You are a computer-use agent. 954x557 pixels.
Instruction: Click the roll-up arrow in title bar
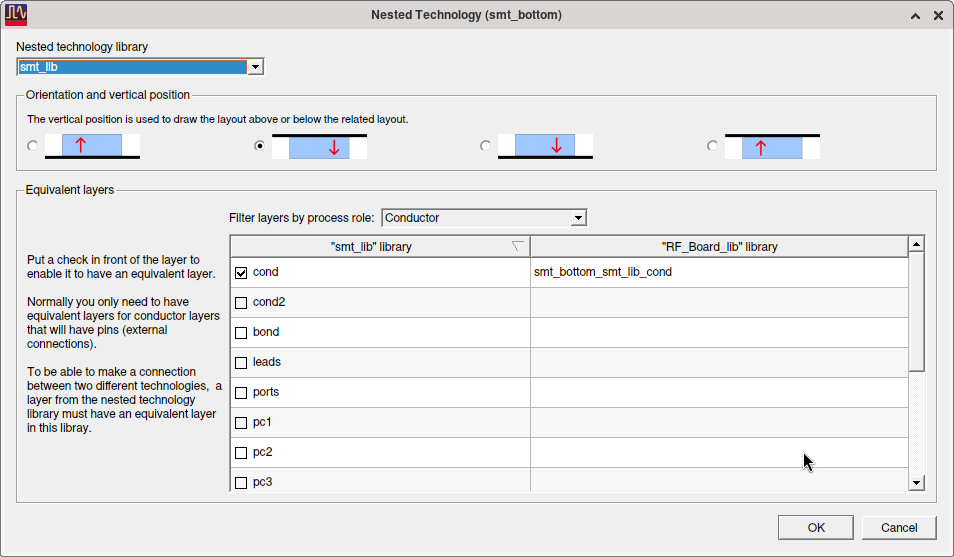[915, 16]
